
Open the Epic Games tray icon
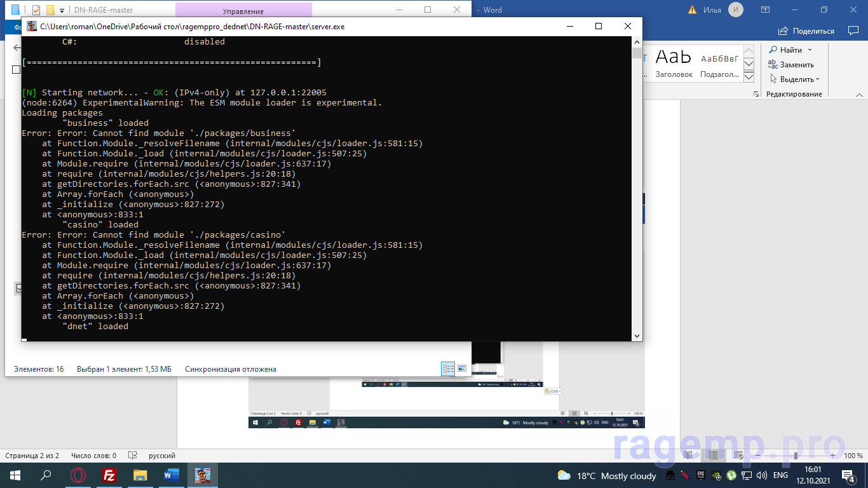701,475
